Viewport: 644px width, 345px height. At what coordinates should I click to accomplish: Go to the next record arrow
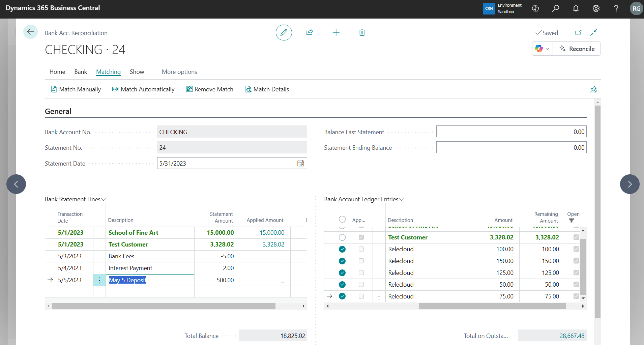[x=630, y=184]
